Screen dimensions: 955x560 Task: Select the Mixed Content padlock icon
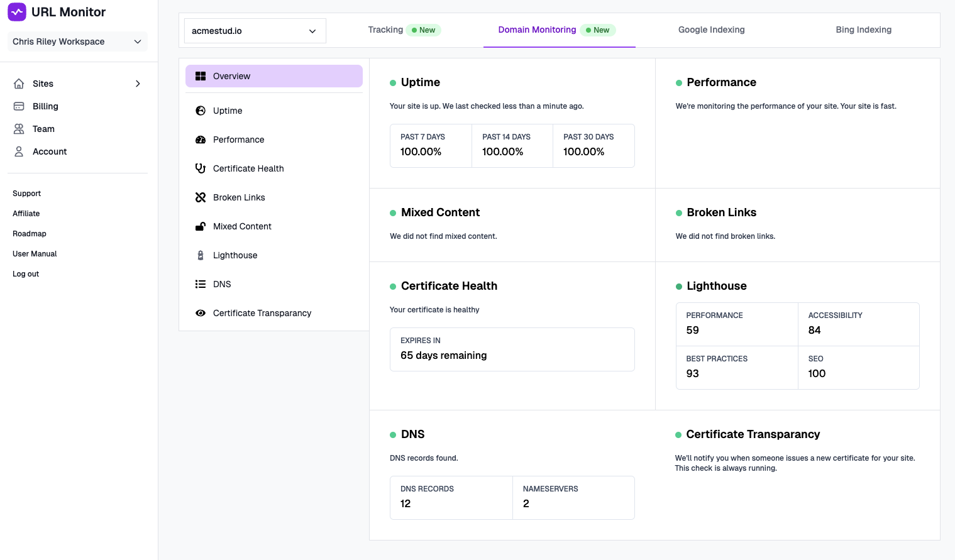(x=200, y=226)
